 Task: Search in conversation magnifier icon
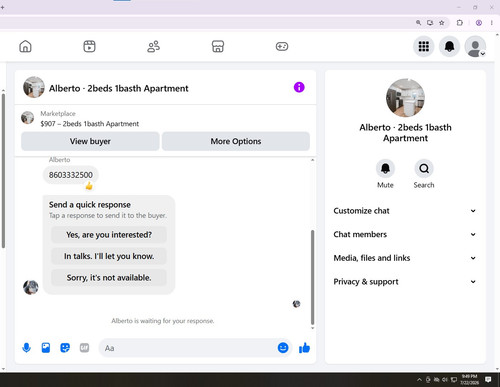424,169
